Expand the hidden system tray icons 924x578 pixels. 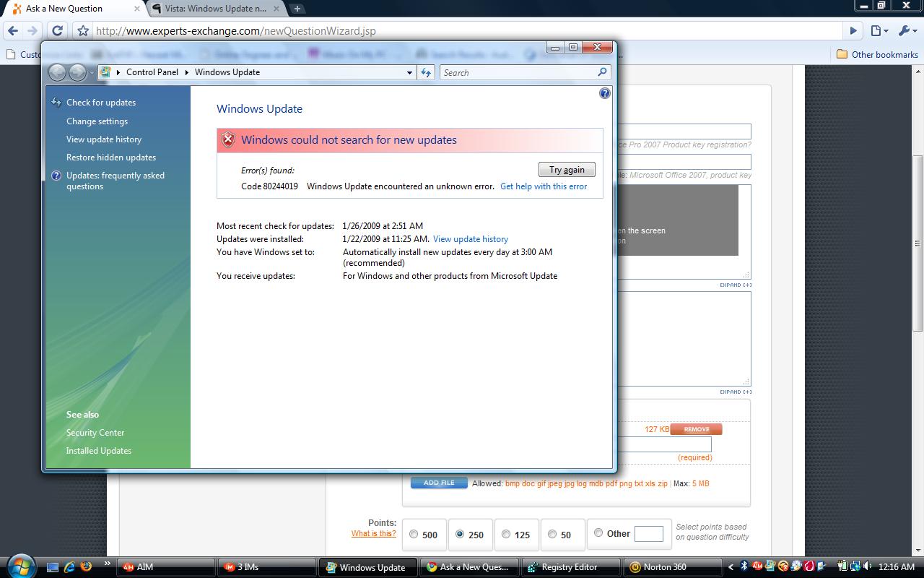[731, 567]
